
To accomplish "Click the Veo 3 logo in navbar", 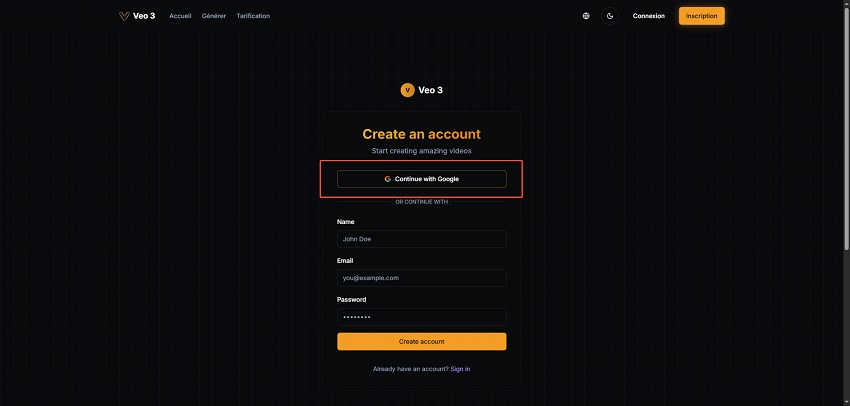I will [137, 16].
